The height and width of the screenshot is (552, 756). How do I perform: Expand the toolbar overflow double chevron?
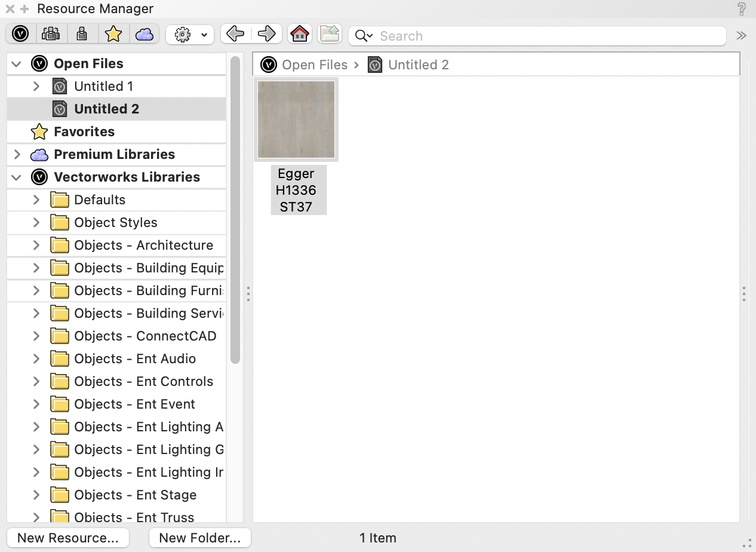pos(741,35)
